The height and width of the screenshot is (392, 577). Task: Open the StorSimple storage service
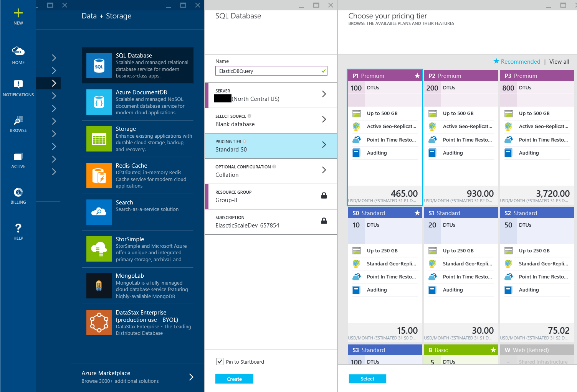click(x=99, y=249)
